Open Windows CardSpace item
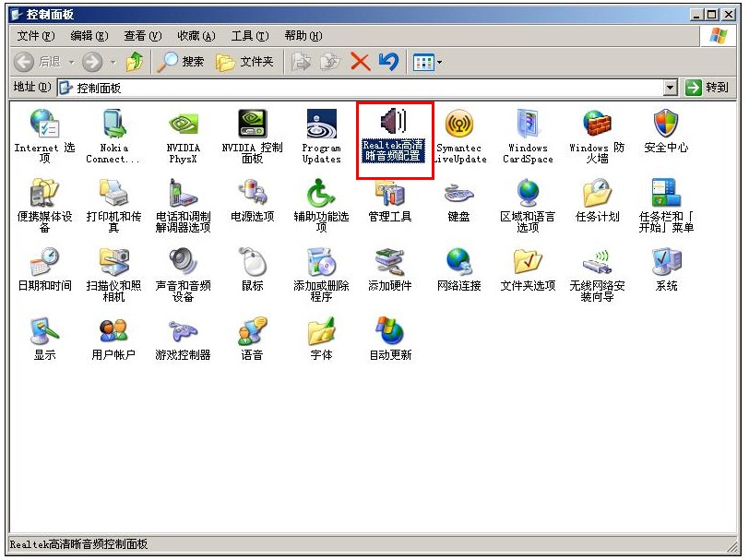The width and height of the screenshot is (749, 560). click(x=528, y=137)
